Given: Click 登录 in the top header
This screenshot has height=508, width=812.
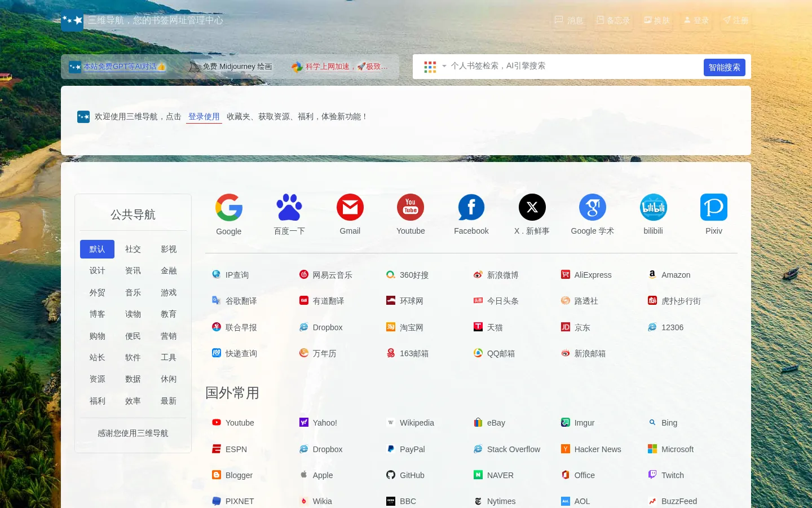Looking at the screenshot, I should (696, 20).
